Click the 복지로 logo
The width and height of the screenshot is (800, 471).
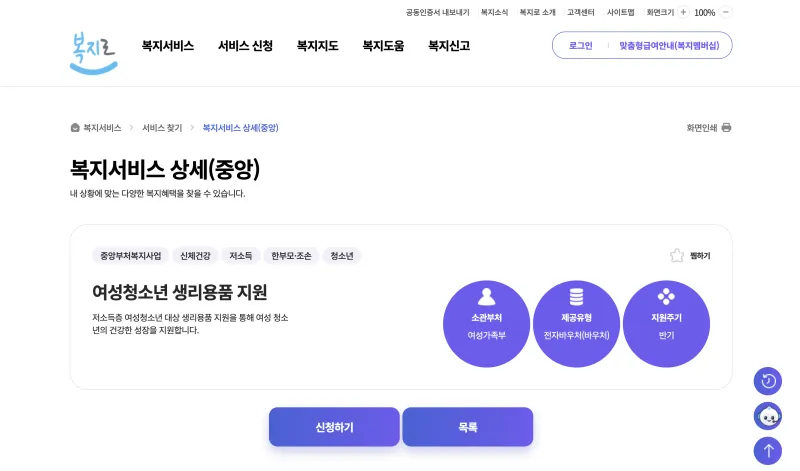coord(93,53)
